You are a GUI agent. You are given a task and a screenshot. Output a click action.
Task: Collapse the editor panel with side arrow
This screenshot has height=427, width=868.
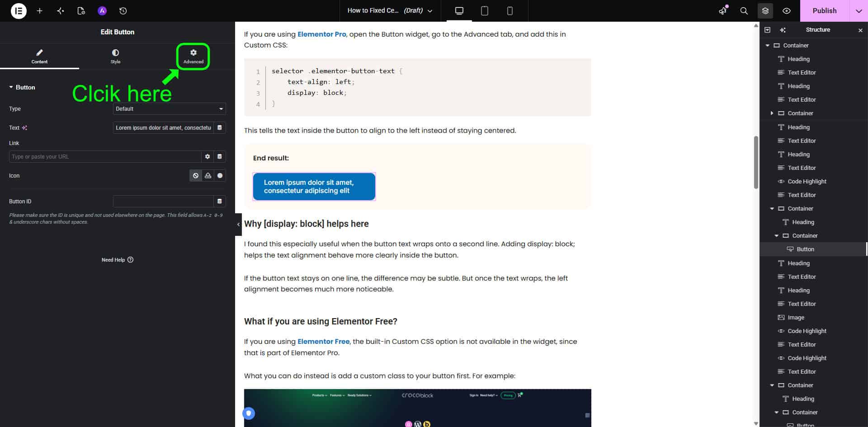238,225
